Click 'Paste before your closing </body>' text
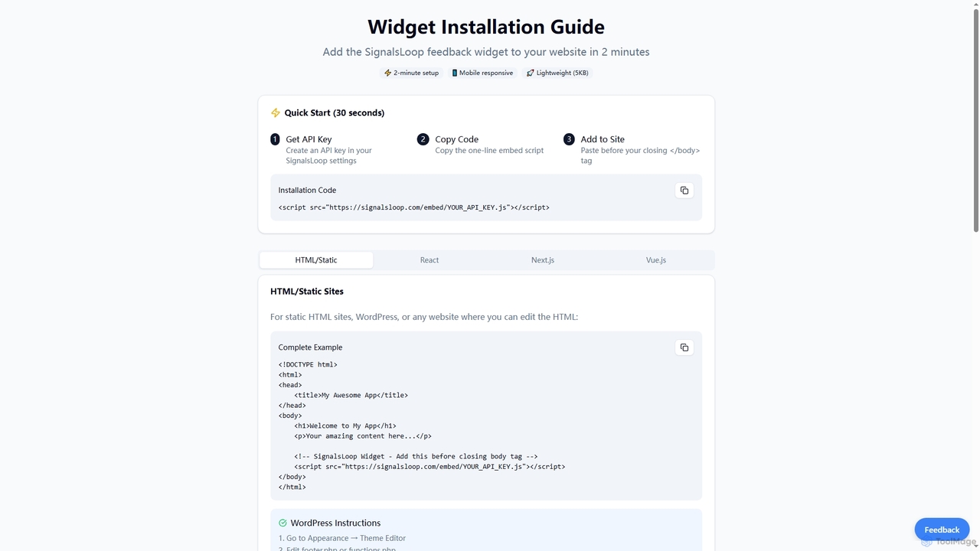Viewport: 980px width, 551px height. [x=640, y=156]
